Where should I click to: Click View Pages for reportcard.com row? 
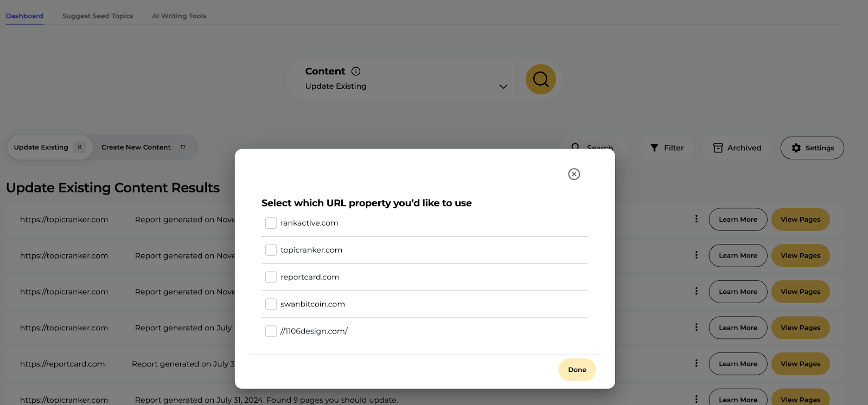pos(800,364)
